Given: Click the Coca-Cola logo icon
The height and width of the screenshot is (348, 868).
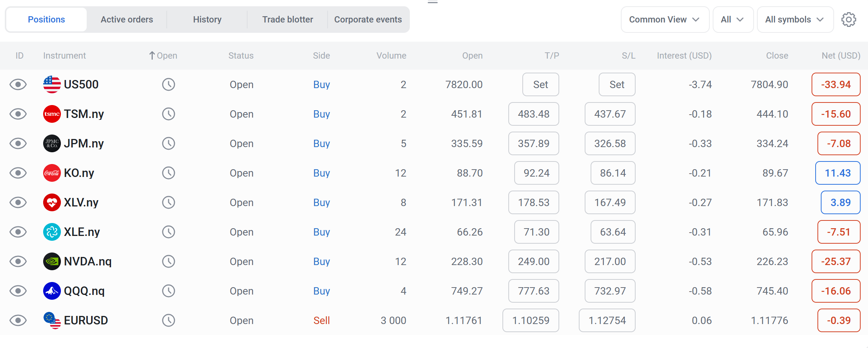Looking at the screenshot, I should click(x=52, y=173).
